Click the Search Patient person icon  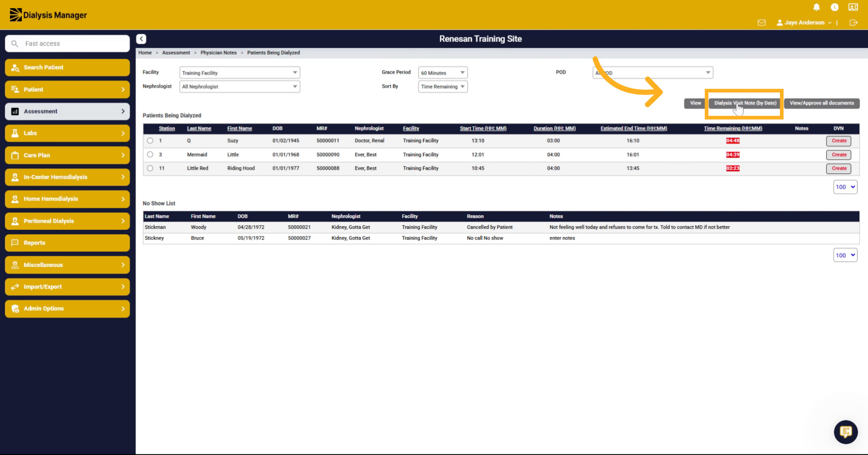click(15, 68)
